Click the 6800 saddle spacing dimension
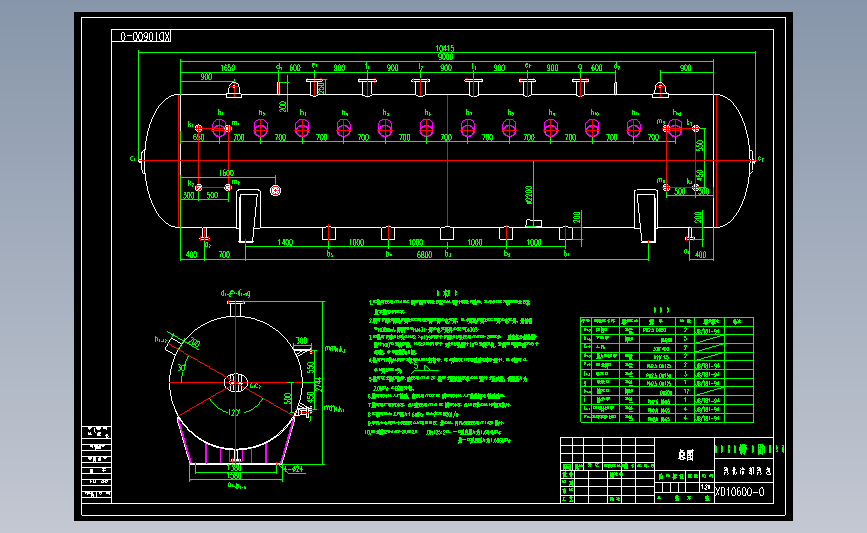 pyautogui.click(x=424, y=254)
